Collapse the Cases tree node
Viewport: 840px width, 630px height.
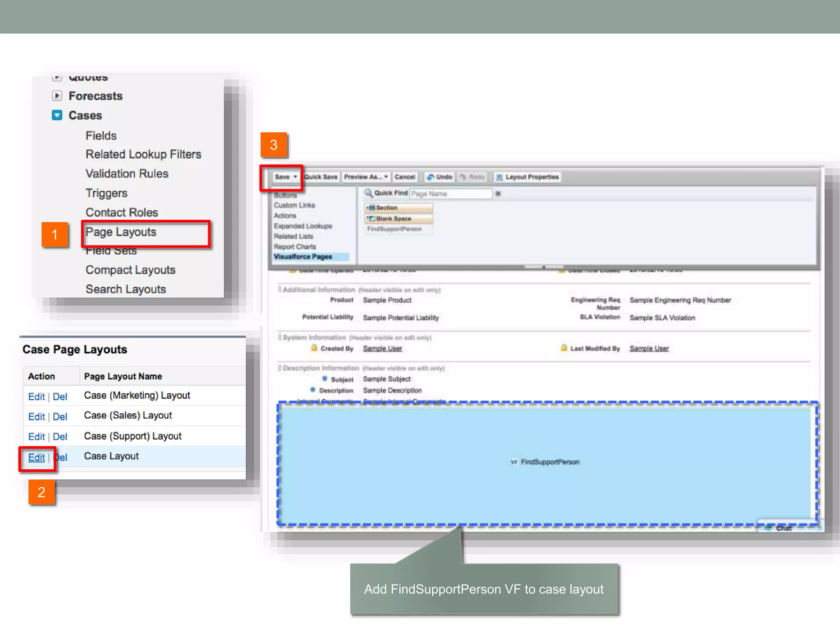57,115
